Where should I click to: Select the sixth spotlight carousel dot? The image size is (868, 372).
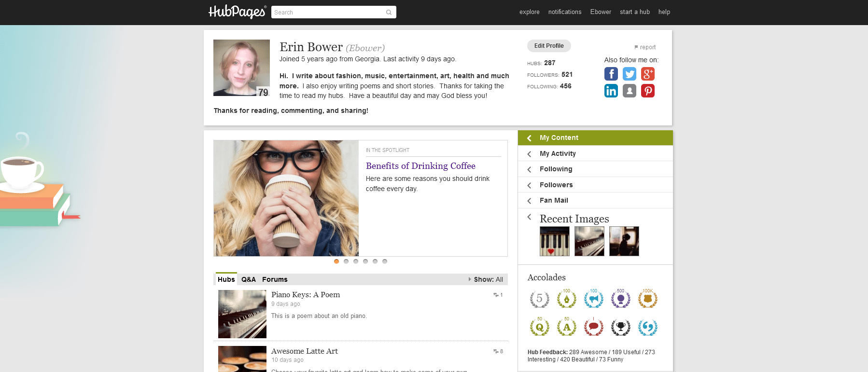(x=385, y=262)
